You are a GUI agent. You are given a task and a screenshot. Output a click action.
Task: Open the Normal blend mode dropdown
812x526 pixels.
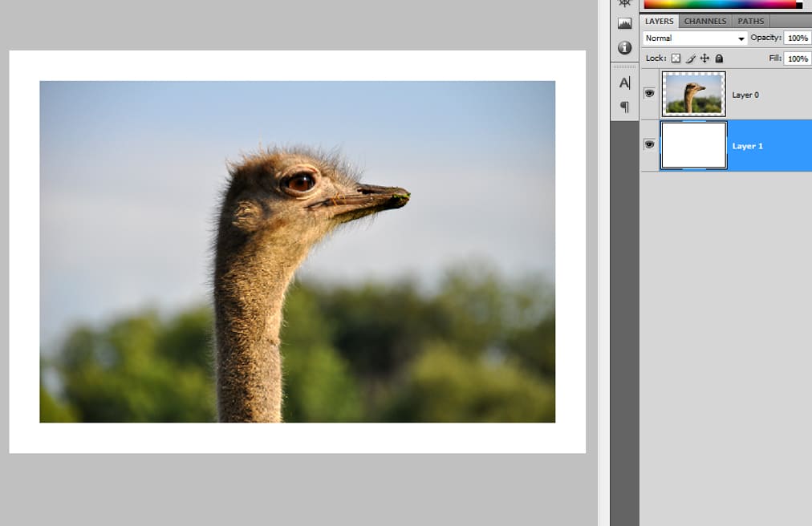695,38
